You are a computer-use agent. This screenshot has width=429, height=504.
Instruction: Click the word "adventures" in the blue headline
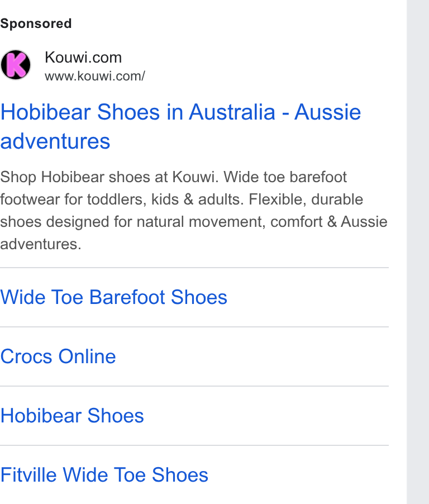point(55,141)
